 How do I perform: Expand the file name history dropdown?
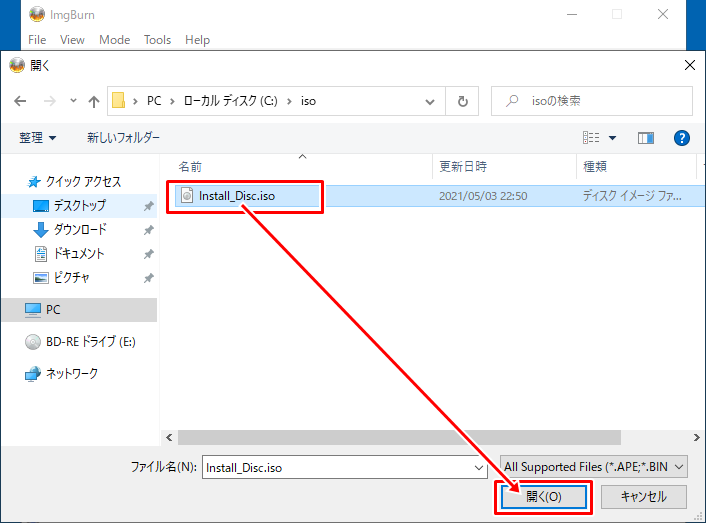pos(479,467)
